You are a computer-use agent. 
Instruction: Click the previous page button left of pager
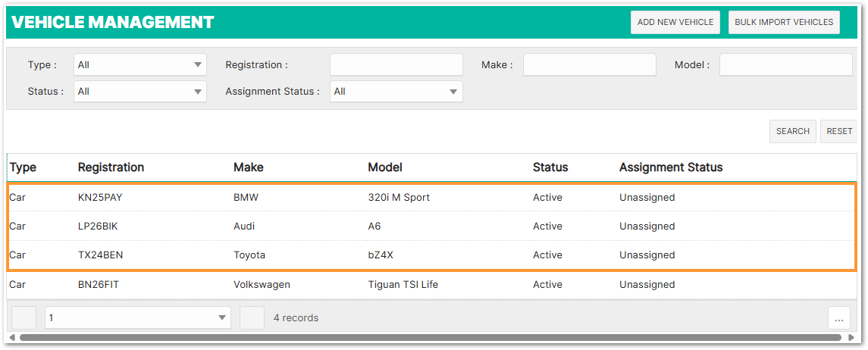click(24, 318)
